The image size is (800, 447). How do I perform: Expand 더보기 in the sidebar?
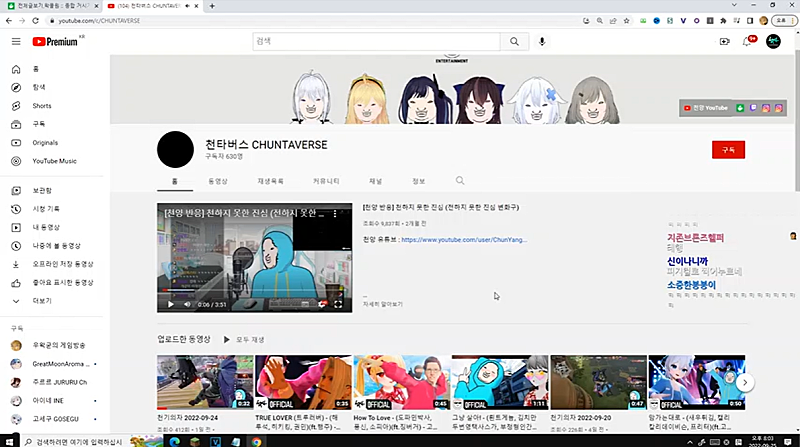(40, 300)
